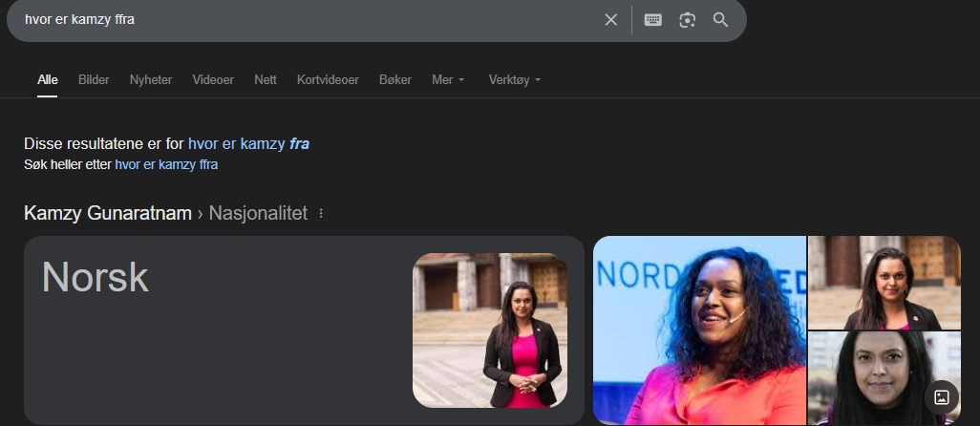Go to the Kortvideoer tab
The height and width of the screenshot is (426, 980).
click(x=329, y=80)
